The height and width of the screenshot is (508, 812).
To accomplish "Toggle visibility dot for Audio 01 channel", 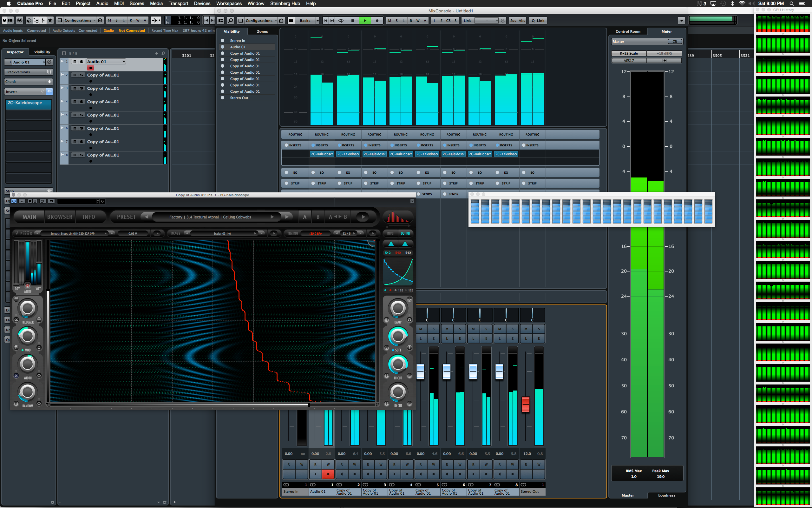I will point(222,47).
